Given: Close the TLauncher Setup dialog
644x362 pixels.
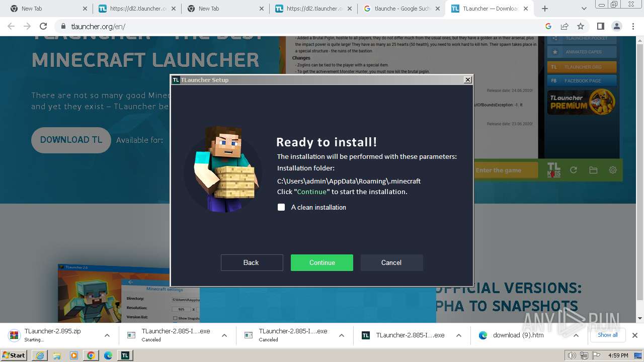Looking at the screenshot, I should click(x=468, y=79).
